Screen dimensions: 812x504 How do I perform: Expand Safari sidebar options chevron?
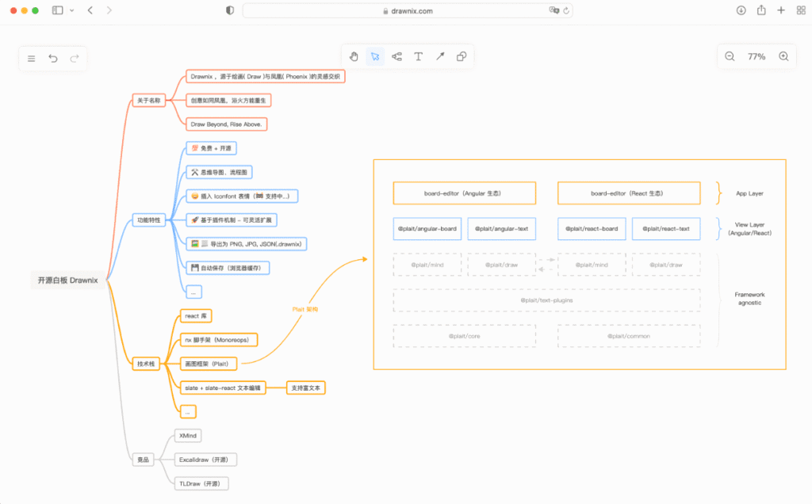72,10
